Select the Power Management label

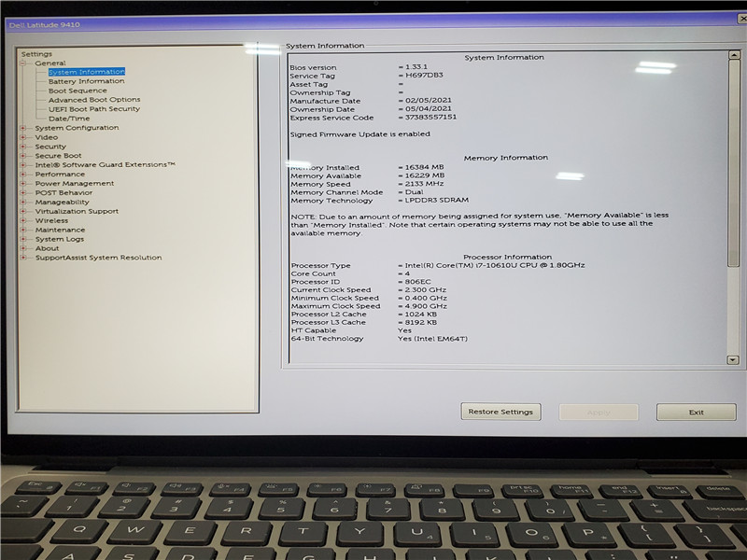click(x=75, y=183)
